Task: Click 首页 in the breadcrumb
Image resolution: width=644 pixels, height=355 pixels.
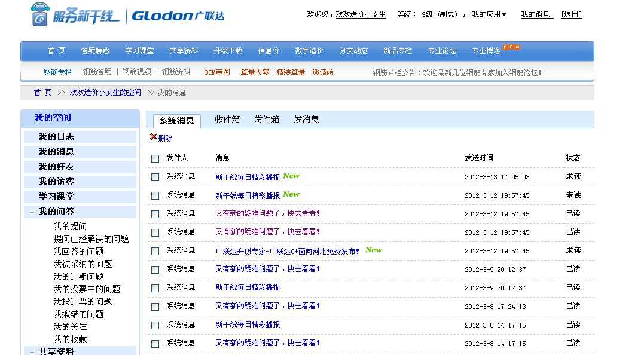Action: click(42, 93)
